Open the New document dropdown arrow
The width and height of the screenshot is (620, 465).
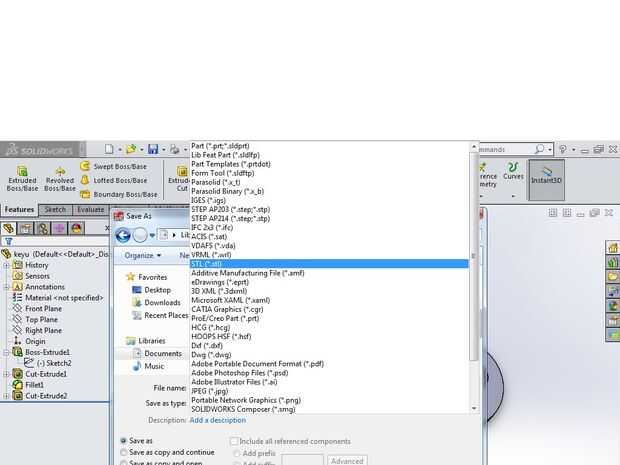pyautogui.click(x=120, y=149)
